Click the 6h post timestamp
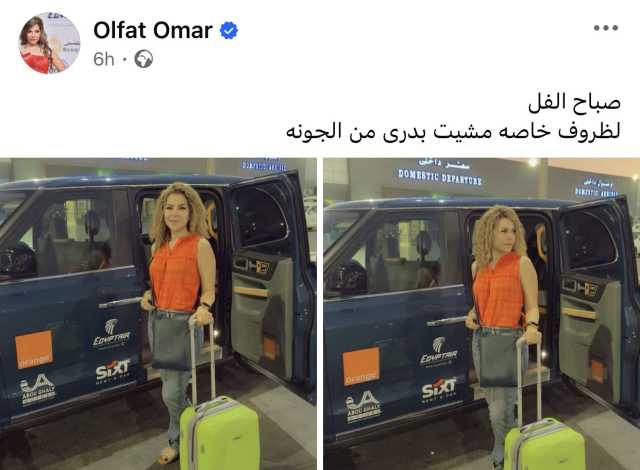This screenshot has width=640, height=470. tap(103, 59)
